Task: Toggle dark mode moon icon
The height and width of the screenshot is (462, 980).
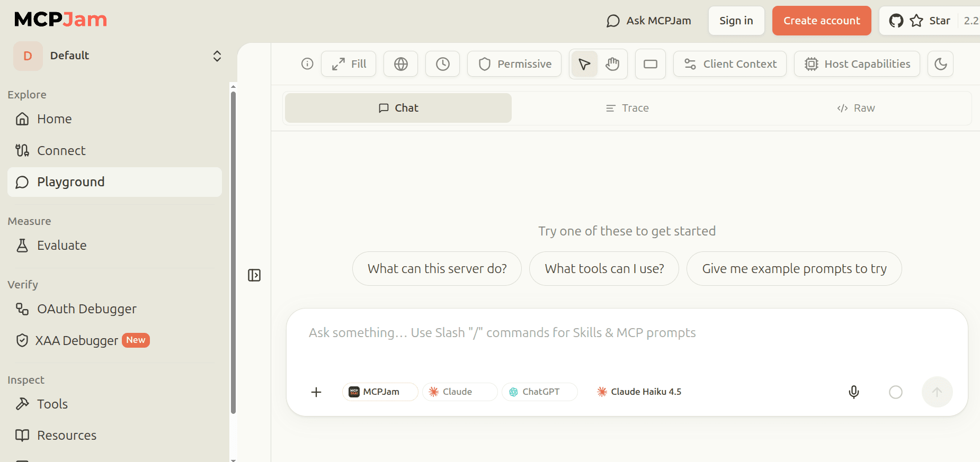Action: coord(941,64)
